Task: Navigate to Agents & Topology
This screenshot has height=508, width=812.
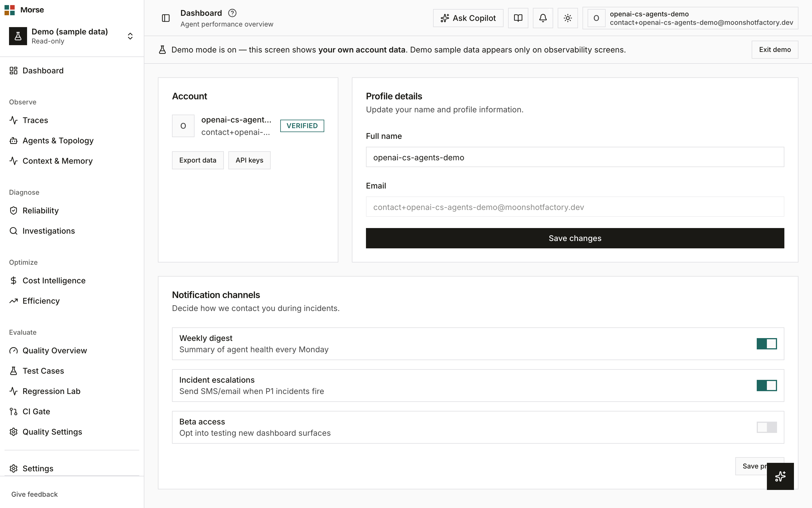Action: (x=72, y=141)
